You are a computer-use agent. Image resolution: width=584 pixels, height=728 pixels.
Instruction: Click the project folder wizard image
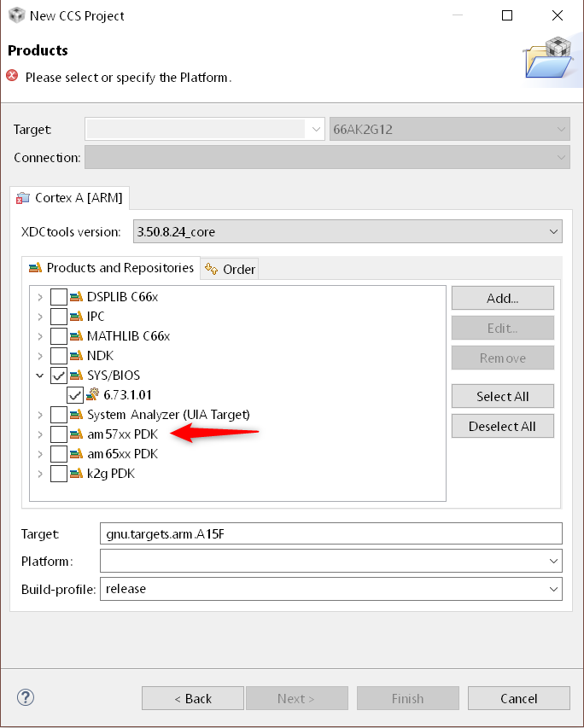548,58
